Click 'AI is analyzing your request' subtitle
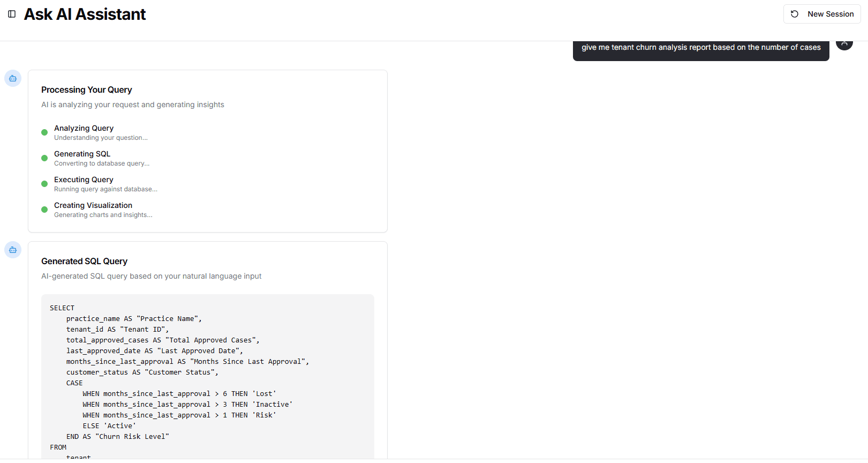868x463 pixels. point(133,104)
